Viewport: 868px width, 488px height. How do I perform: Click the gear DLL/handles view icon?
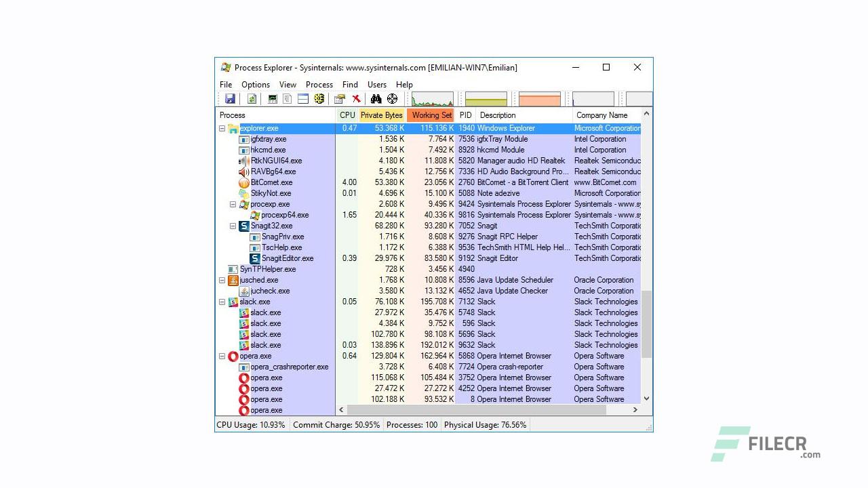point(319,99)
